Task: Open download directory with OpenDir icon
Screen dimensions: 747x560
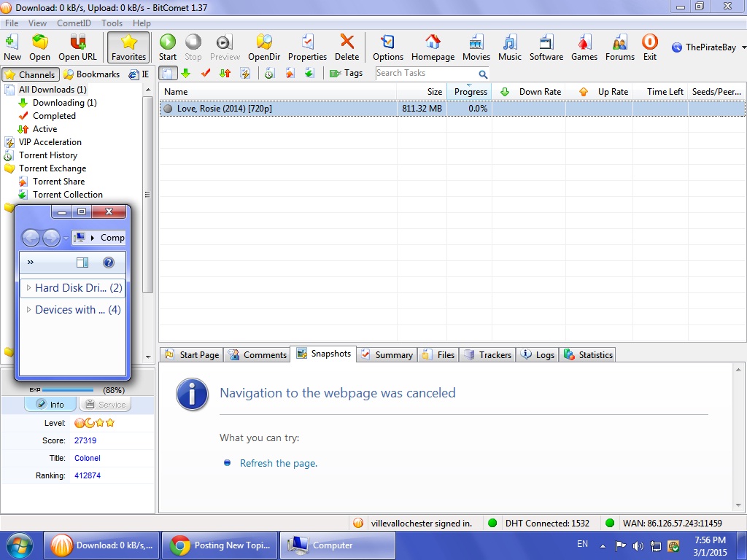Action: (264, 47)
